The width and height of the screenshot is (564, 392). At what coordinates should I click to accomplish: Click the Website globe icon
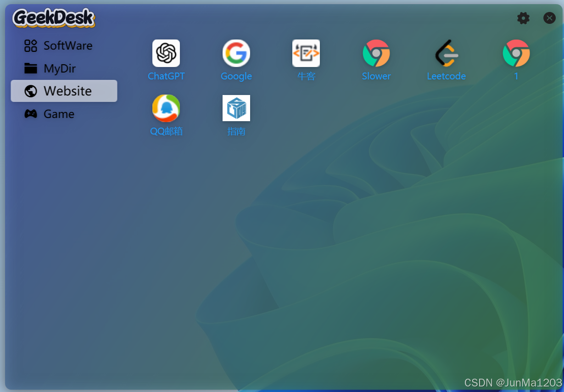[31, 91]
